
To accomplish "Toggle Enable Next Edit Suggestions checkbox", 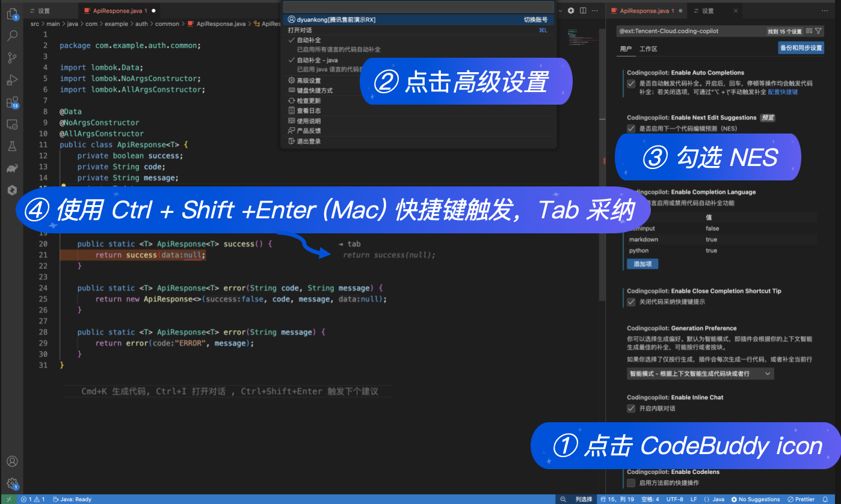I will tap(631, 129).
